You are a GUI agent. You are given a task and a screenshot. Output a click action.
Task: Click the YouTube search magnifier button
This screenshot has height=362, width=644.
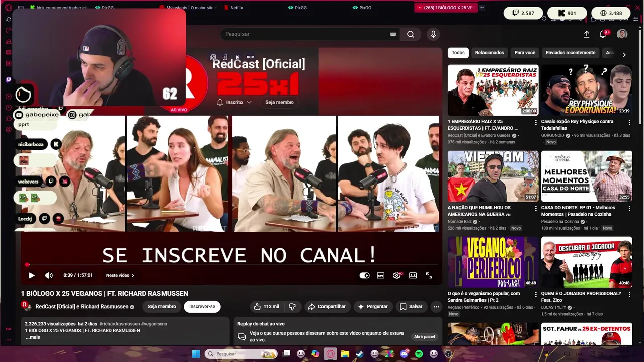411,34
